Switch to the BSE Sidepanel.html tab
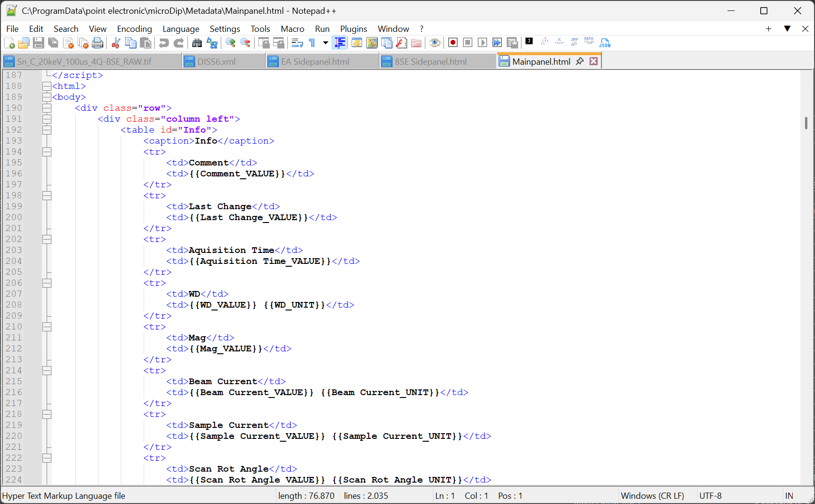The width and height of the screenshot is (815, 504). 437,61
